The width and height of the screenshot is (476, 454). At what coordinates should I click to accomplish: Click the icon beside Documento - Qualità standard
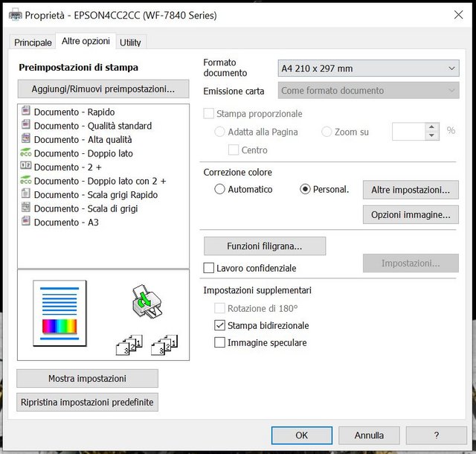click(26, 124)
